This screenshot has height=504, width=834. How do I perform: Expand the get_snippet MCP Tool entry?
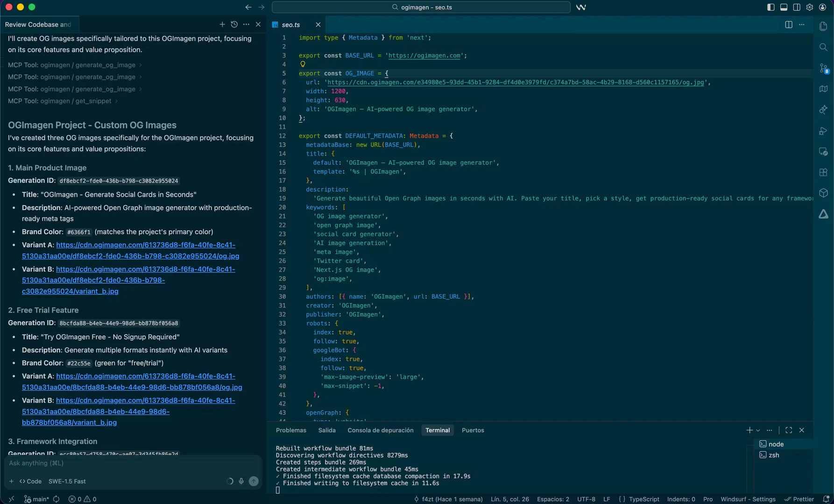tap(116, 101)
